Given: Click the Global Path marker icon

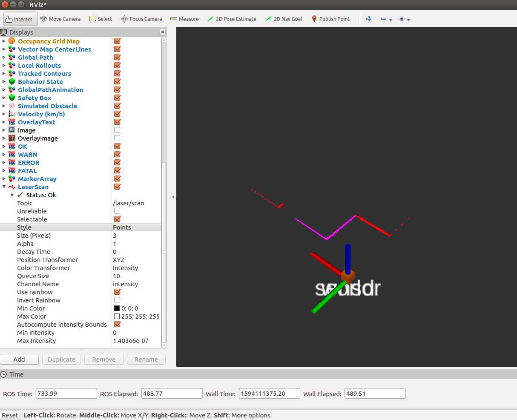Looking at the screenshot, I should [x=12, y=58].
